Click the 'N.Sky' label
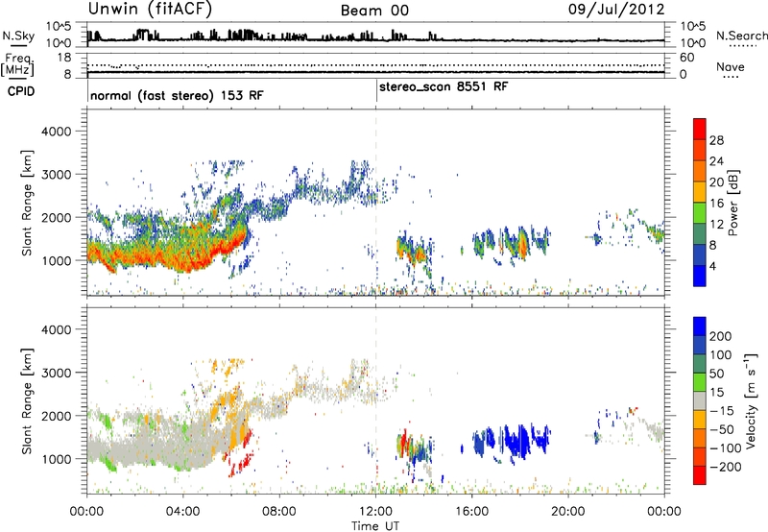 coord(18,36)
